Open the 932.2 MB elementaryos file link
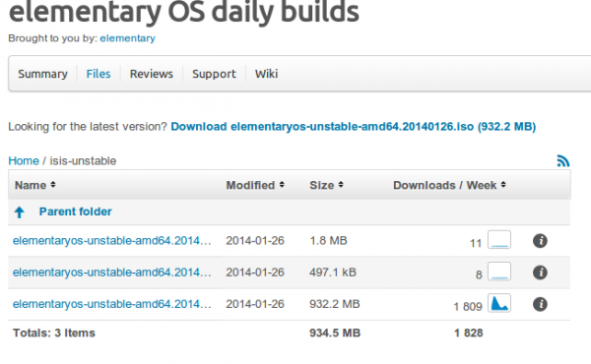 (x=112, y=304)
